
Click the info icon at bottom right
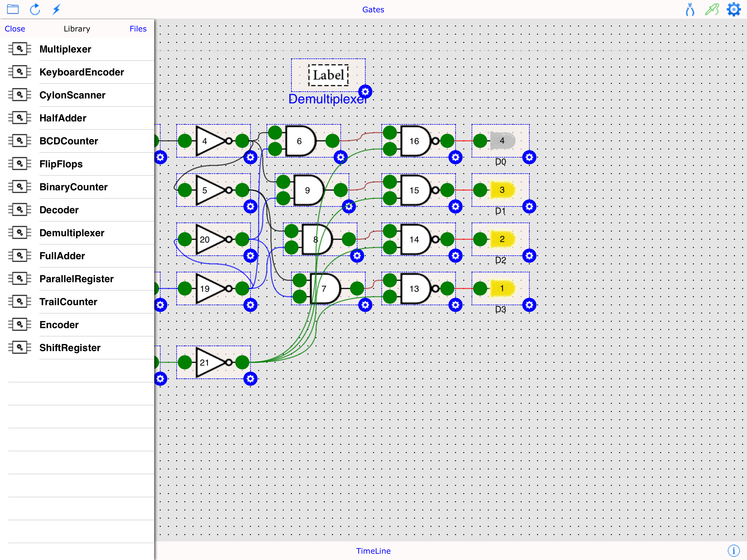pos(734,550)
